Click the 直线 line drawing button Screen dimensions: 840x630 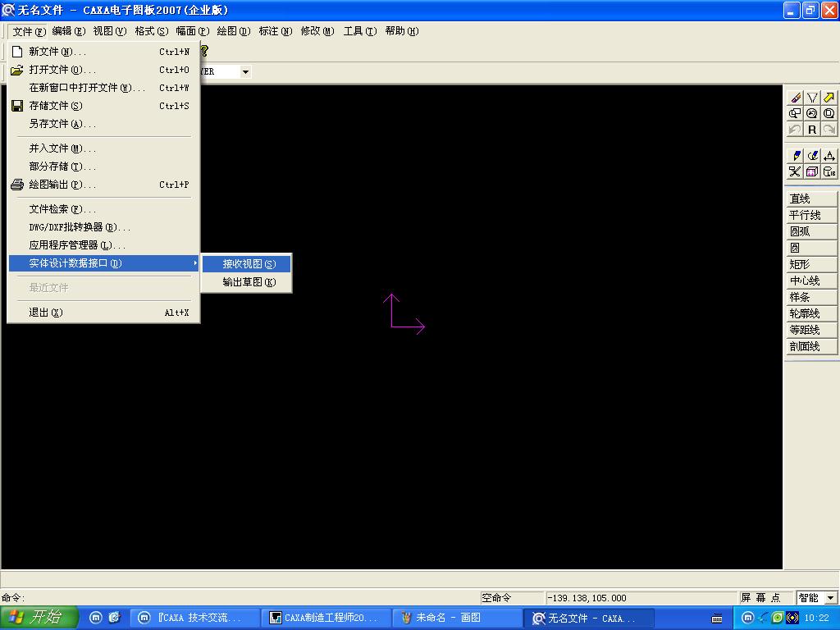[x=811, y=199]
